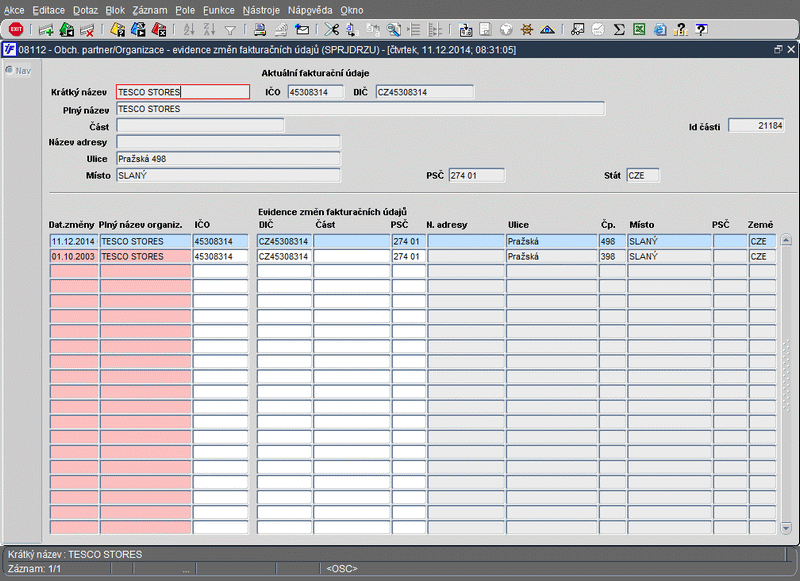Click the indented list toolbar icon
Screen dimensions: 800x581
coord(414,30)
